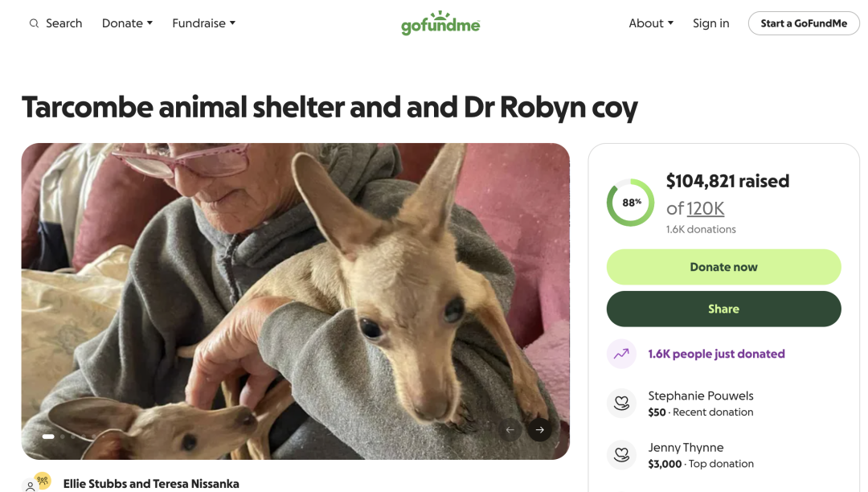Click the purple trending arrow icon

coord(621,354)
